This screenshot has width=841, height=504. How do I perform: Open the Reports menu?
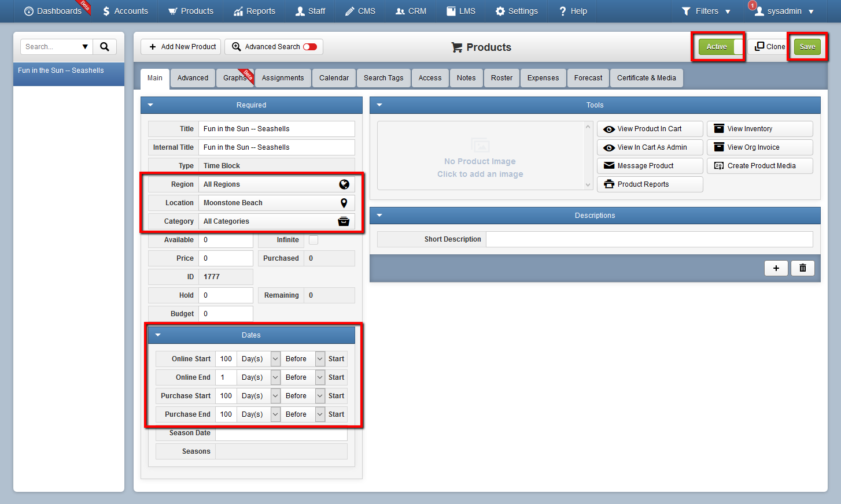254,11
